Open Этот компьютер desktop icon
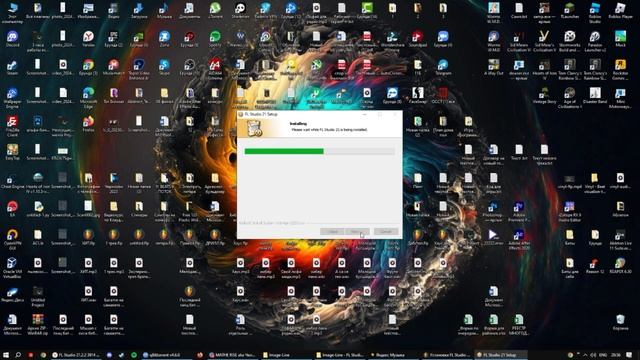 click(x=12, y=12)
